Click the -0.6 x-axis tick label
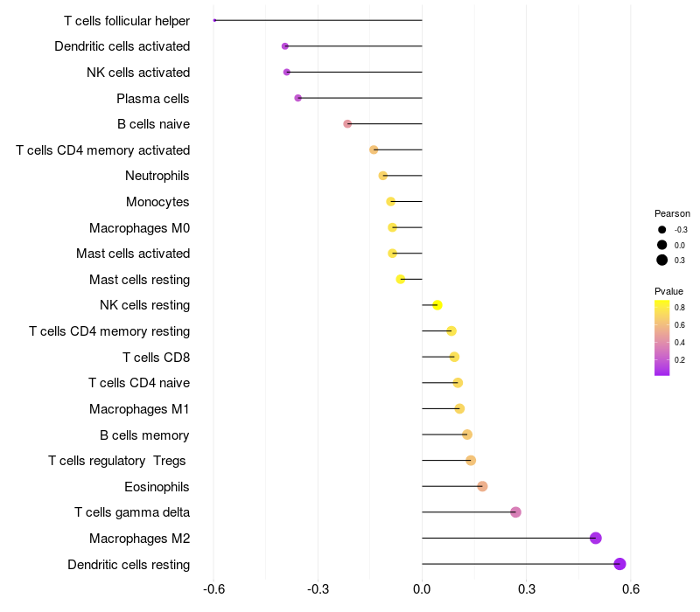700x612 pixels. pyautogui.click(x=213, y=589)
